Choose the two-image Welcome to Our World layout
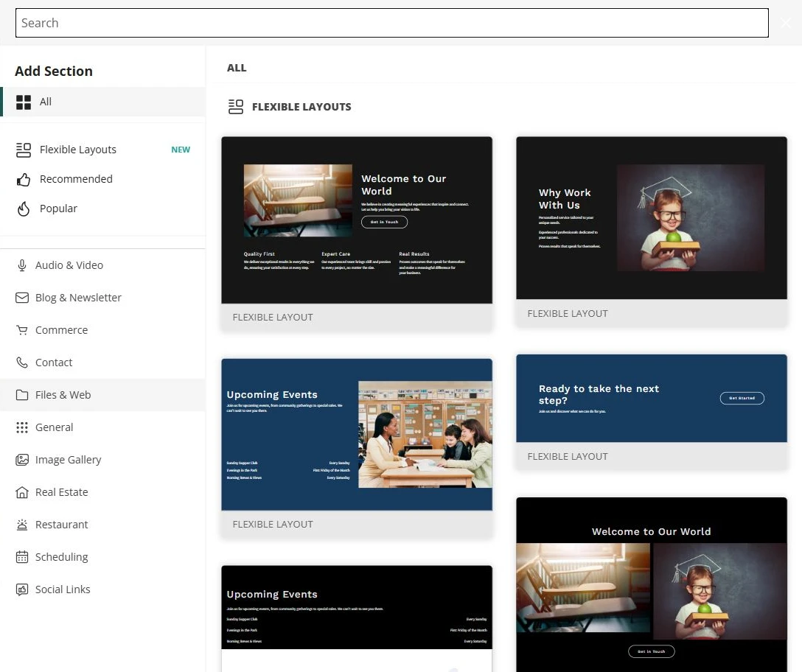Image resolution: width=802 pixels, height=672 pixels. tap(652, 584)
